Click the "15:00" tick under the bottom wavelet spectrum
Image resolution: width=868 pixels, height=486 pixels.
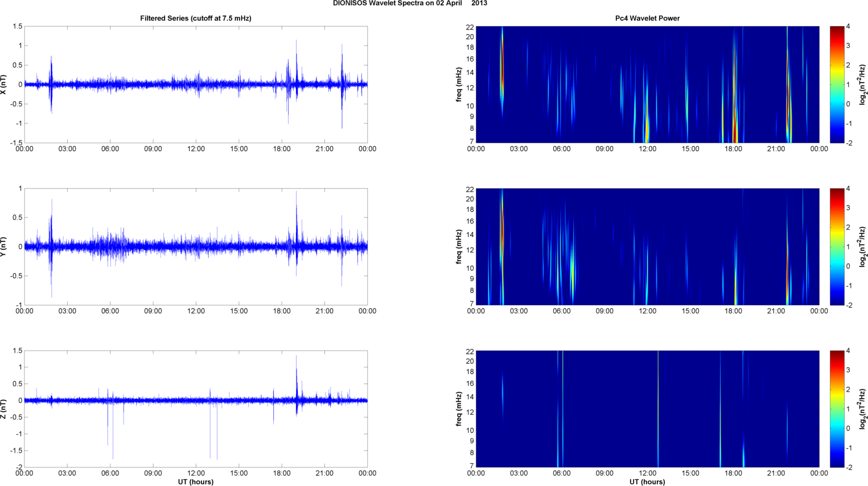pos(690,473)
